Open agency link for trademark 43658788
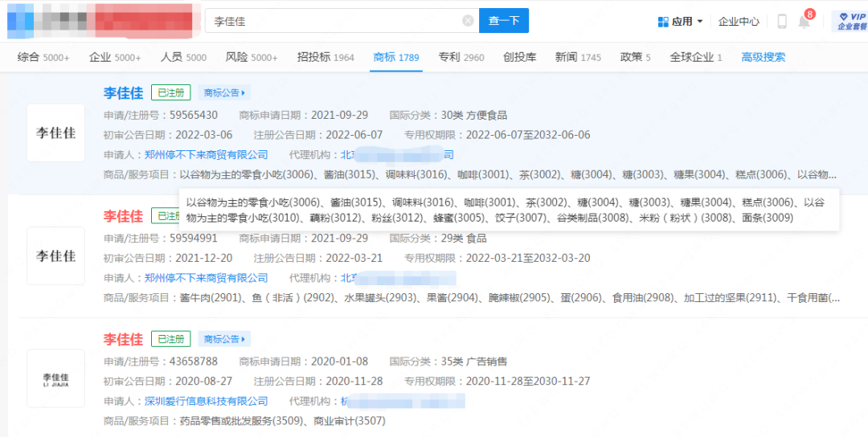This screenshot has width=868, height=437. (x=403, y=401)
